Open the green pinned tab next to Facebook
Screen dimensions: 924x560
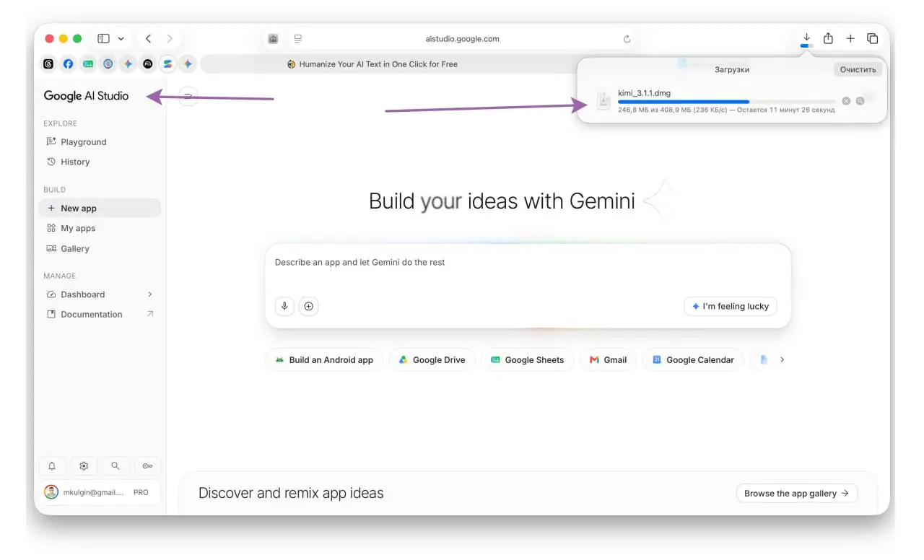coord(88,64)
